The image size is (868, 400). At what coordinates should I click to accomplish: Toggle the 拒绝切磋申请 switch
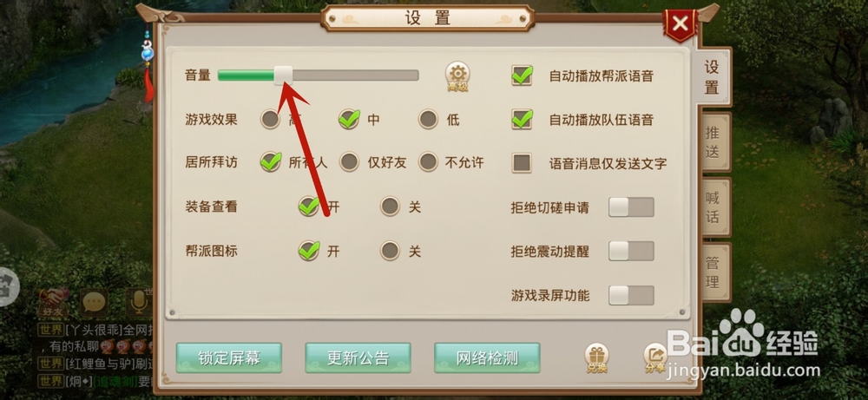pos(631,207)
